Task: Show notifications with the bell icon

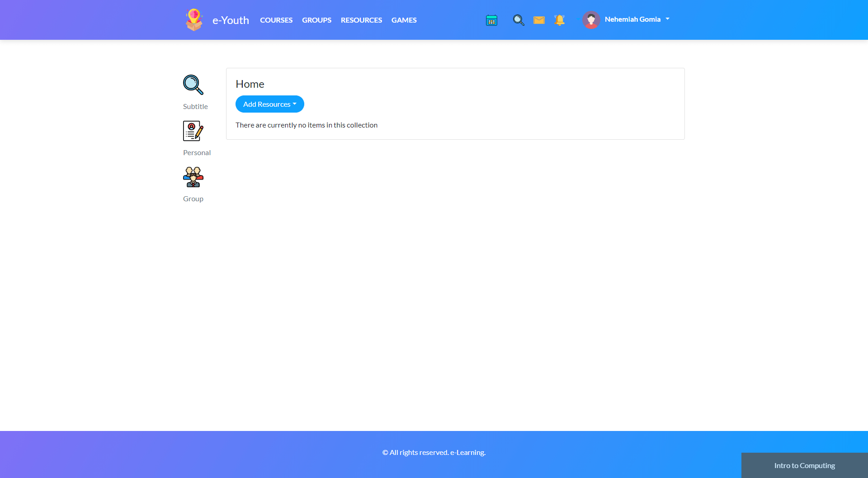Action: tap(559, 20)
